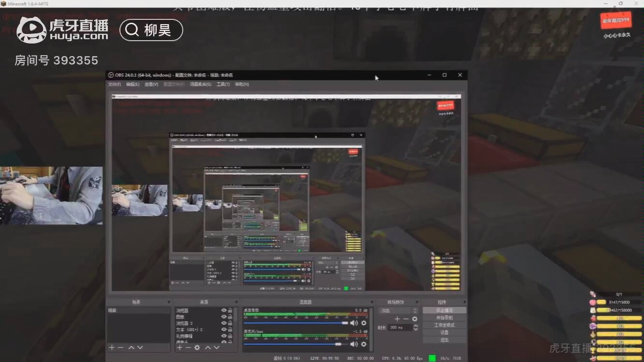Click green status square in OBS status bar
Image resolution: width=644 pixels, height=362 pixels.
pyautogui.click(x=432, y=358)
